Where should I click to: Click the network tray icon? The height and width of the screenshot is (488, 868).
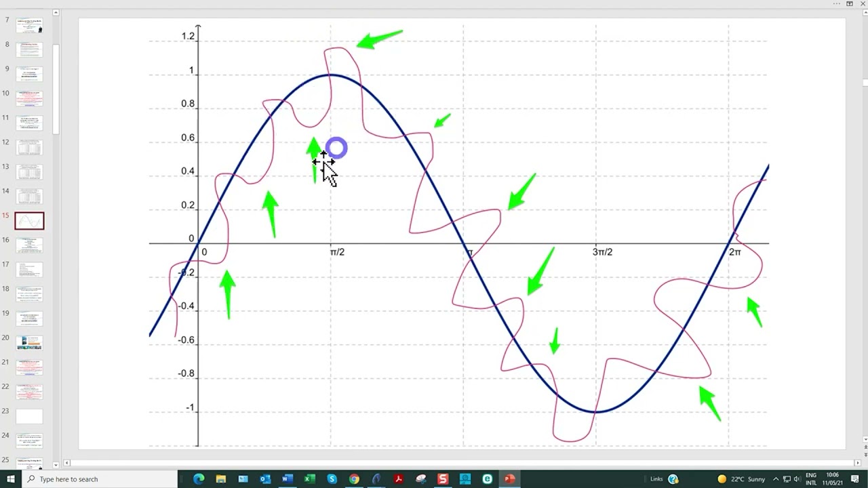click(787, 479)
